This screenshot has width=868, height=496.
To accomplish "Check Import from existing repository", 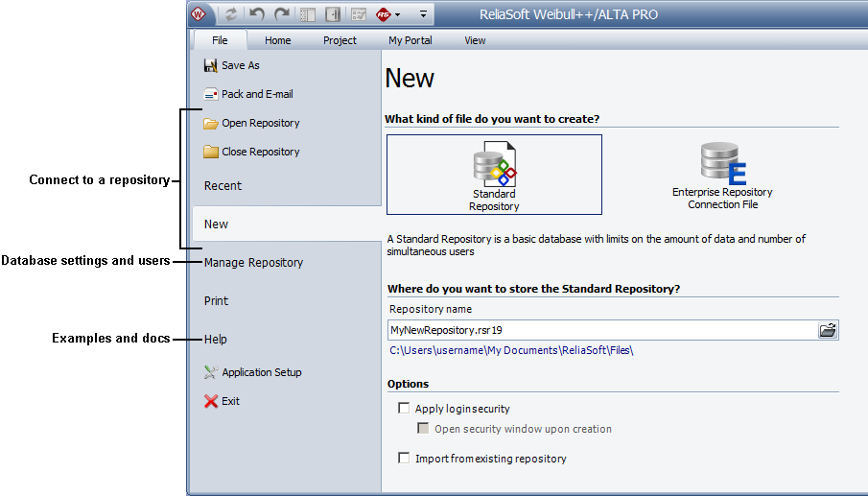I will click(x=404, y=459).
